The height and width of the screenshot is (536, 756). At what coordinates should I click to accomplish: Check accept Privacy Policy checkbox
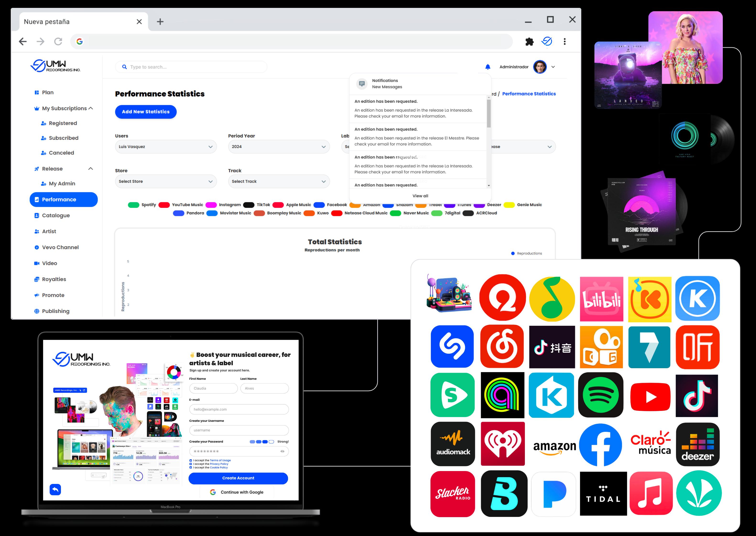point(190,464)
